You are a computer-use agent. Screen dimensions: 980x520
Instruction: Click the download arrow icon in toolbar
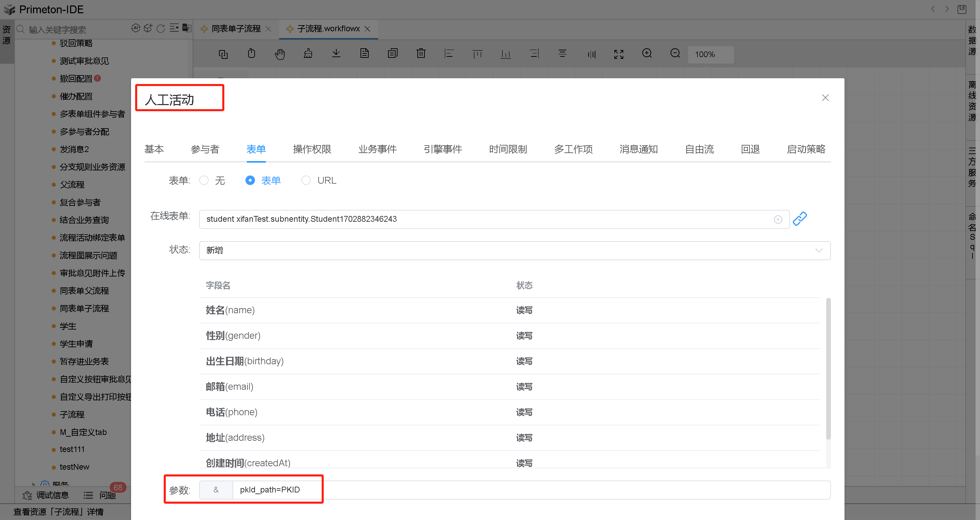[x=336, y=54]
